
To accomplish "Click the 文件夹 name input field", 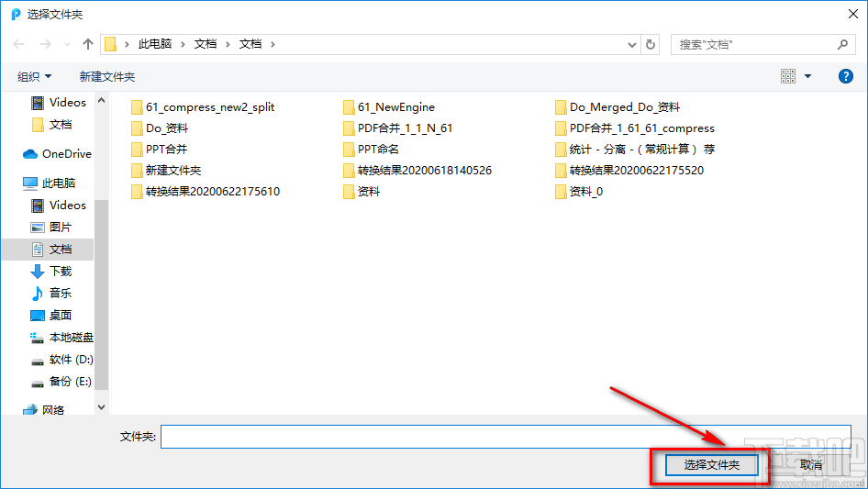I will click(x=506, y=437).
